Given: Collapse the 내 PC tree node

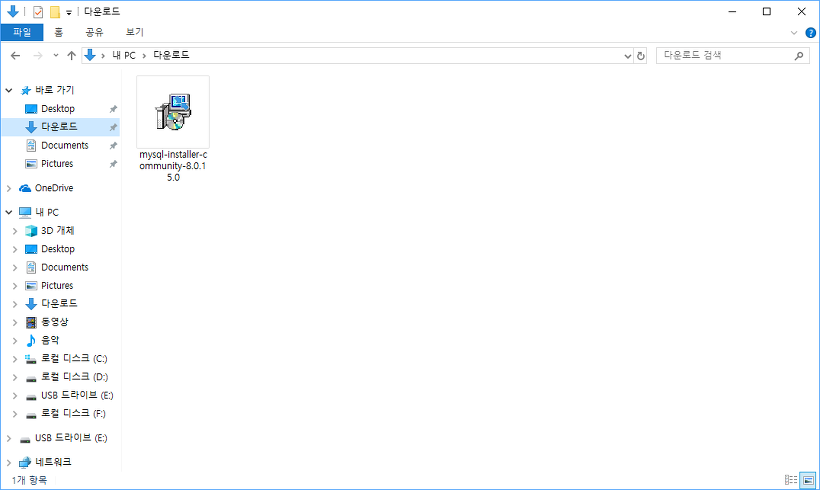Looking at the screenshot, I should pos(9,212).
